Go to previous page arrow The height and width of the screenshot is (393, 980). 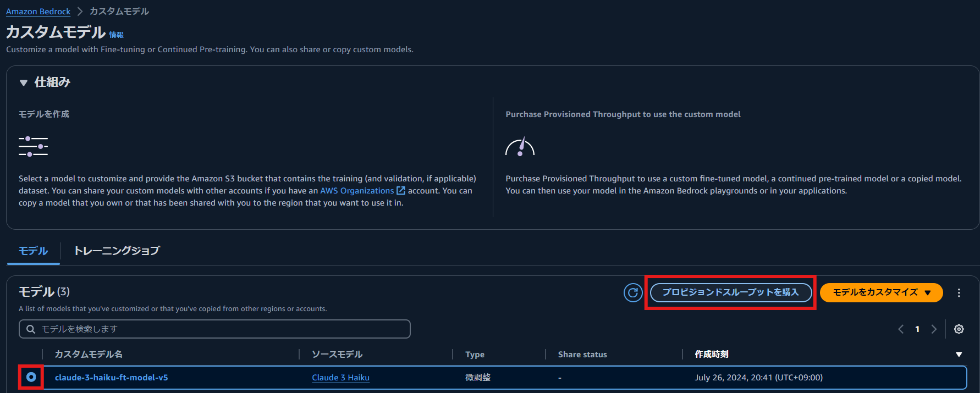tap(901, 329)
